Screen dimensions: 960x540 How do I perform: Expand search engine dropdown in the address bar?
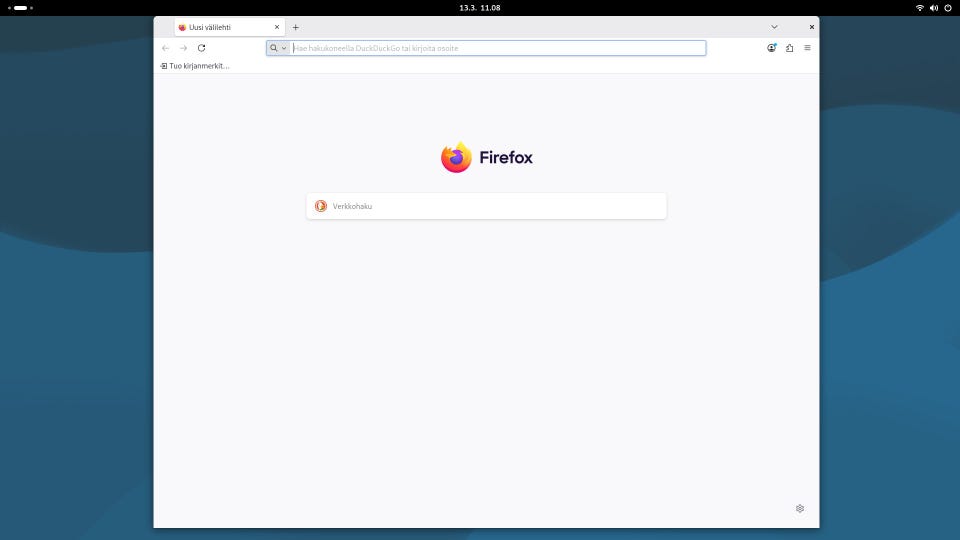click(278, 48)
